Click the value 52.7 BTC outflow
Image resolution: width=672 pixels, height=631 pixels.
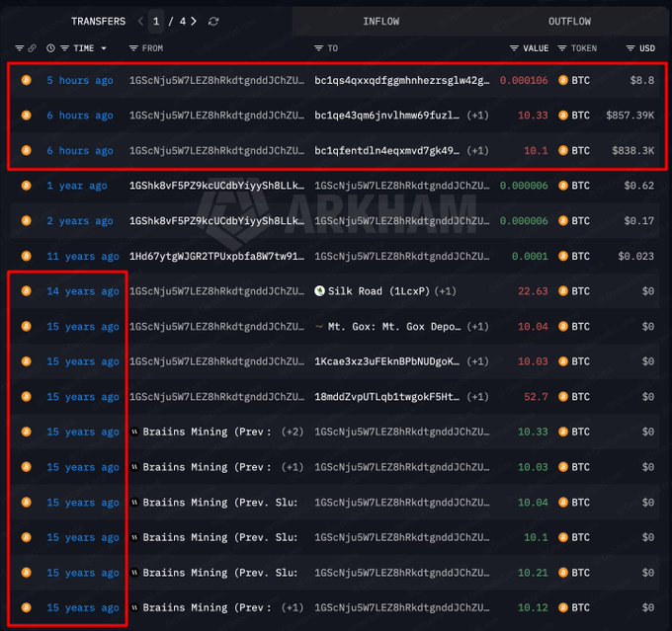click(536, 397)
